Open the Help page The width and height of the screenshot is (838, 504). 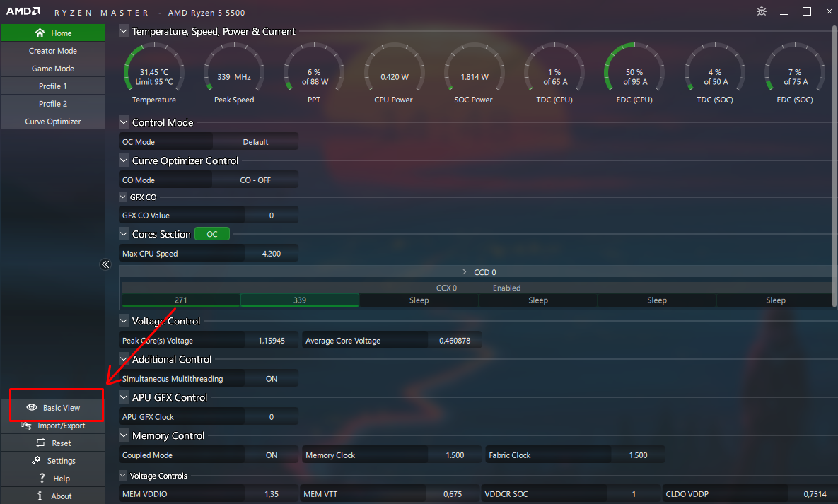click(x=53, y=478)
